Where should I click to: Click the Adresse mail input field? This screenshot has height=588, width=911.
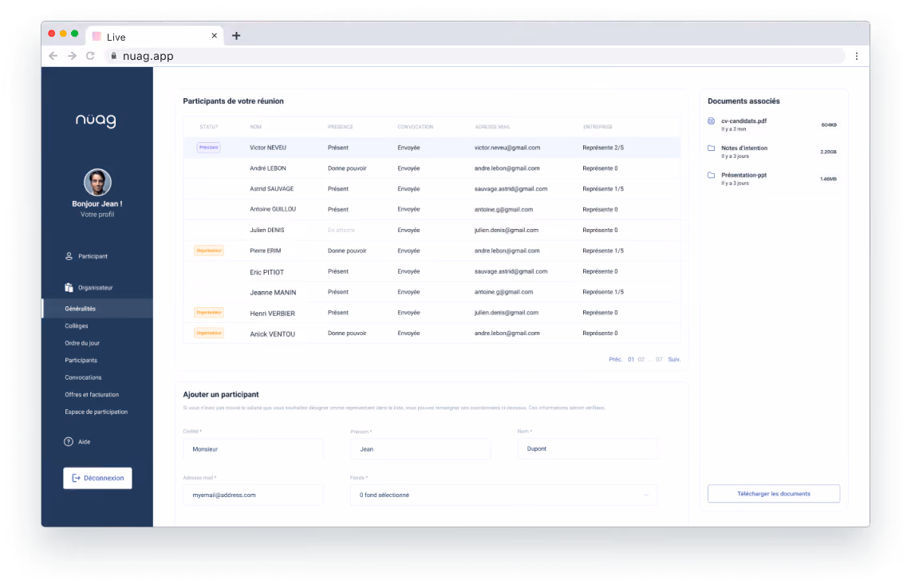[253, 495]
